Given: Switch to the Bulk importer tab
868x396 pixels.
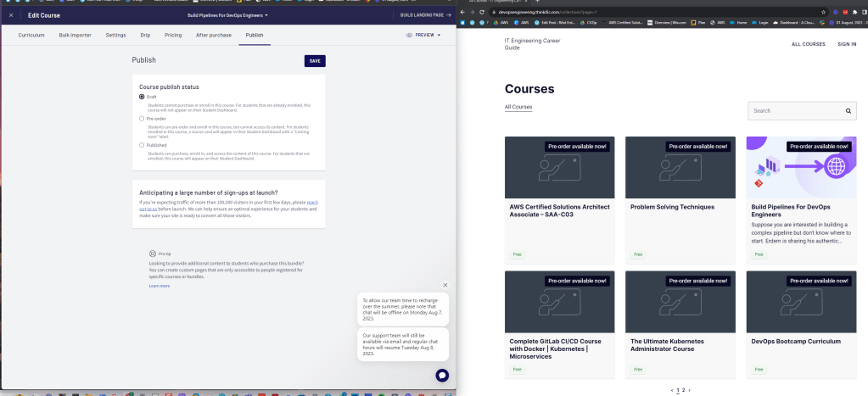Looking at the screenshot, I should tap(76, 35).
